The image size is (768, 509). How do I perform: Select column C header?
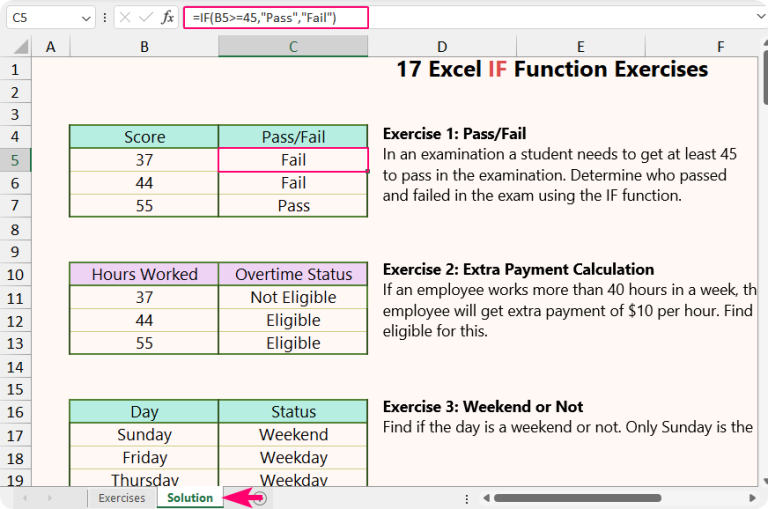point(293,47)
